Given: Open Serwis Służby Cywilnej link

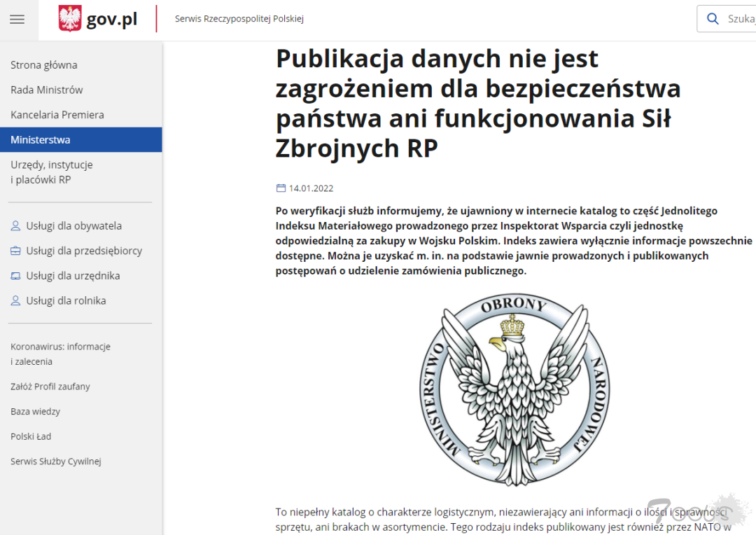Looking at the screenshot, I should (x=56, y=461).
